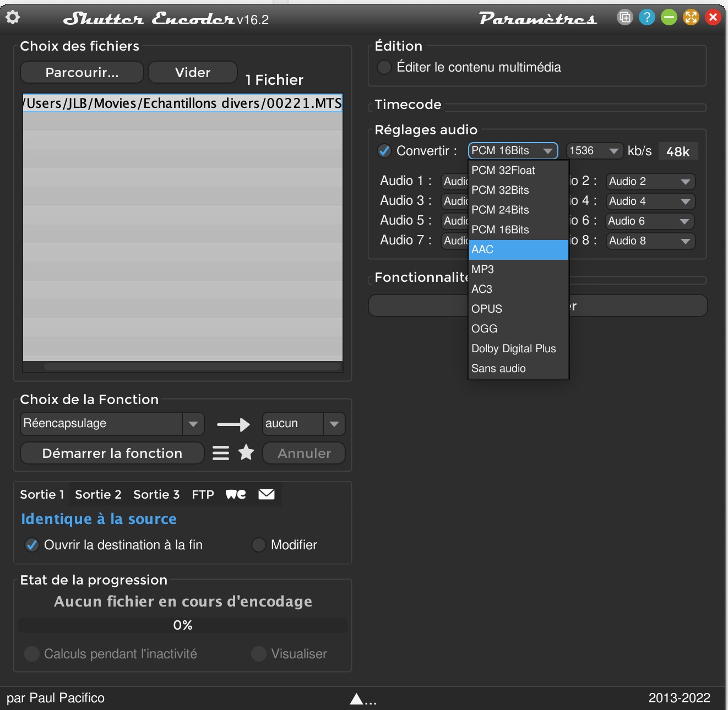
Task: Select PCM 32Float from codec list
Action: pos(519,171)
